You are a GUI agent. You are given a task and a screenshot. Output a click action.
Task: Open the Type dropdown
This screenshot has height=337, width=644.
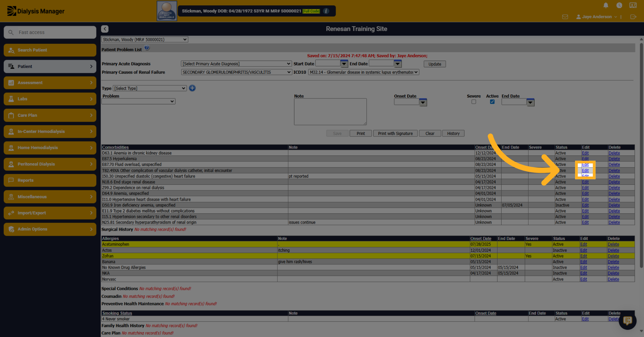click(x=150, y=88)
